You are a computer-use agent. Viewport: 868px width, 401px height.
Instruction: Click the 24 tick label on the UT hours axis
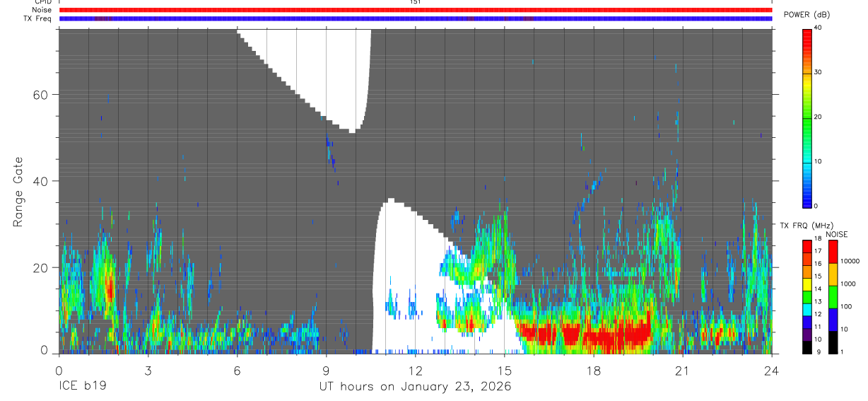tap(771, 370)
